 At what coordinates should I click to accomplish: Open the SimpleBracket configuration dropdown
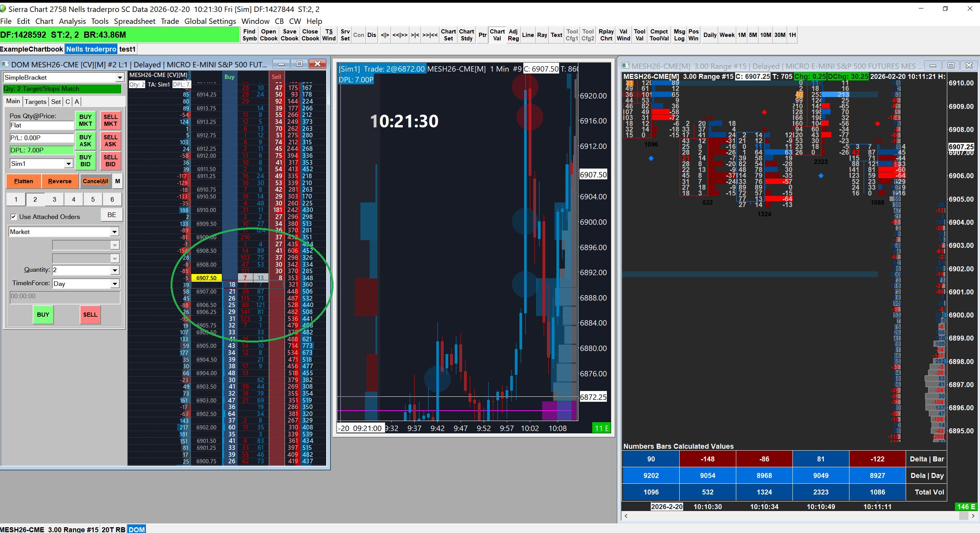coord(120,78)
